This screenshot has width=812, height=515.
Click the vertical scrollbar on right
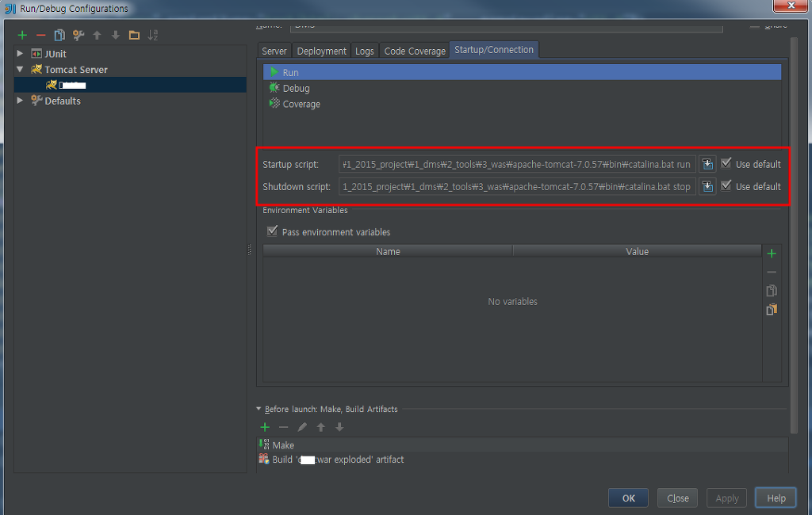pyautogui.click(x=795, y=235)
